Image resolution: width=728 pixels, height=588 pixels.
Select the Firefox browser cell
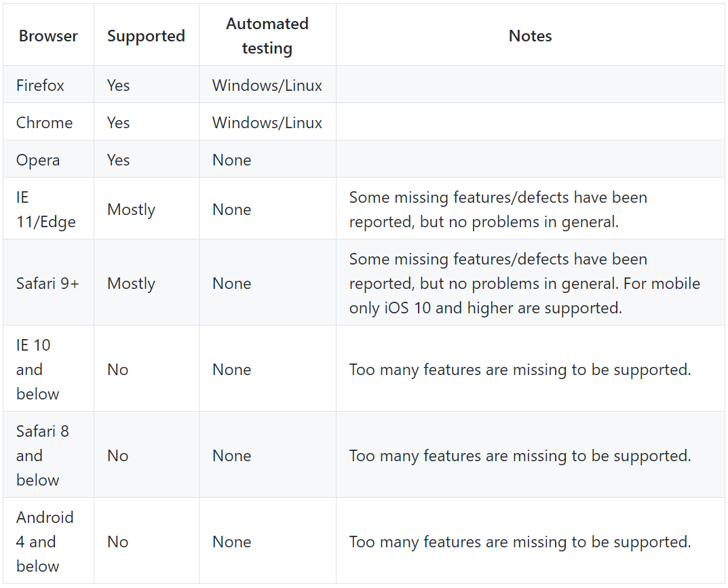coord(40,85)
